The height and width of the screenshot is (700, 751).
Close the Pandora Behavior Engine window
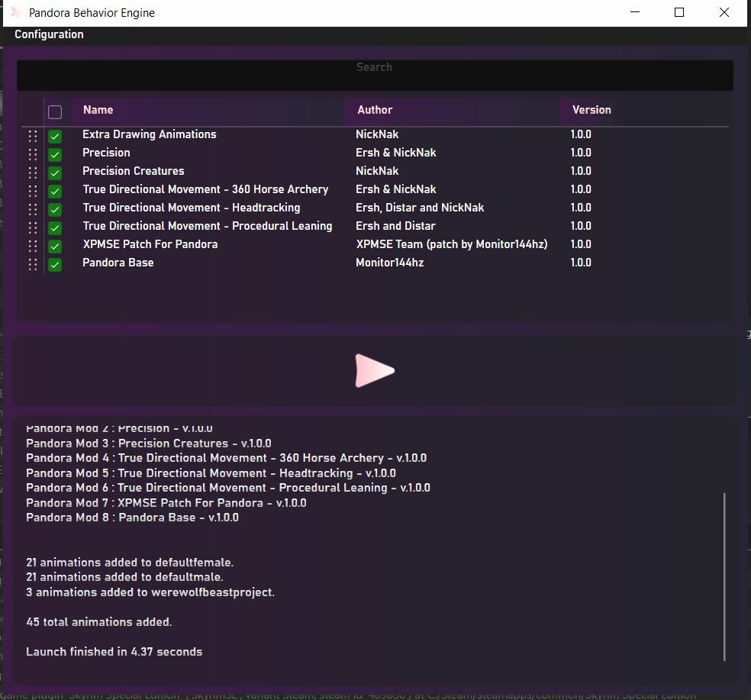(724, 12)
